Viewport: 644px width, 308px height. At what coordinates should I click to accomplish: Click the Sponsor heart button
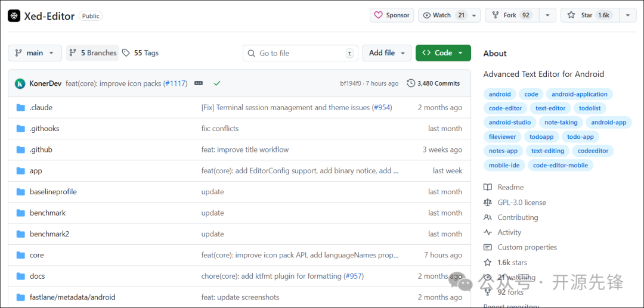click(x=392, y=15)
